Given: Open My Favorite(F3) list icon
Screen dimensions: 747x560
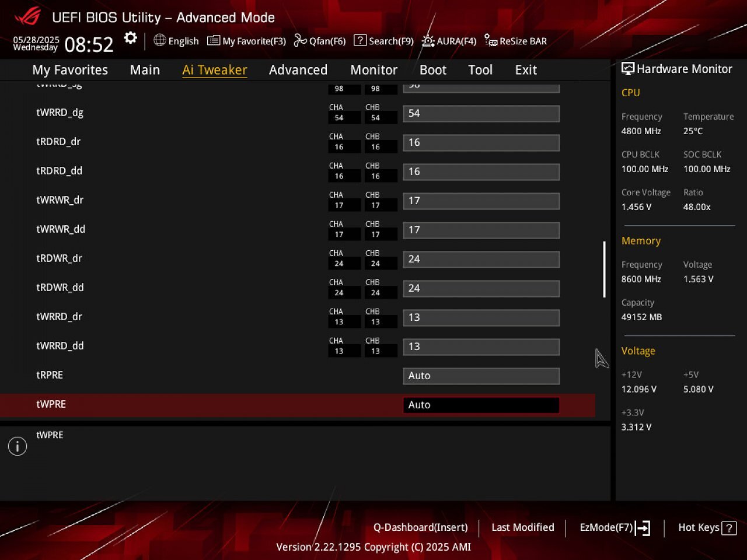Looking at the screenshot, I should (x=214, y=41).
